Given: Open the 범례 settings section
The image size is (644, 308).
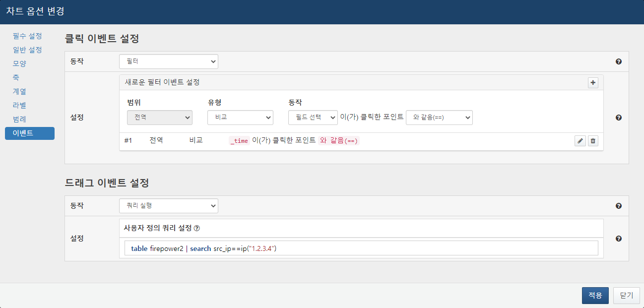Looking at the screenshot, I should (19, 120).
